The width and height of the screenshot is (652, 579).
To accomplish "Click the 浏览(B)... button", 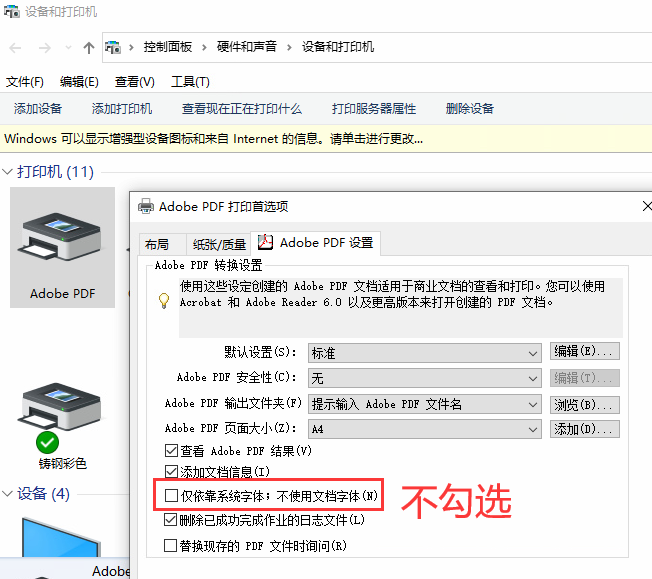I will pos(585,405).
